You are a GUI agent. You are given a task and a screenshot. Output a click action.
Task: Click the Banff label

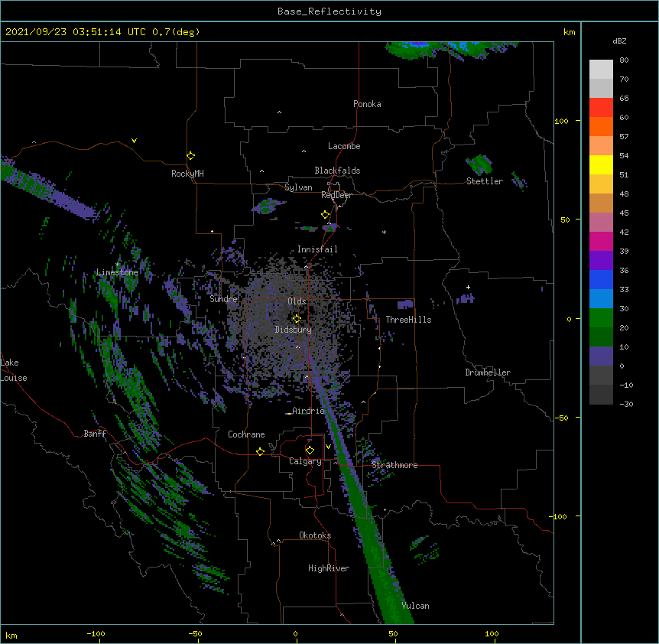click(x=95, y=434)
